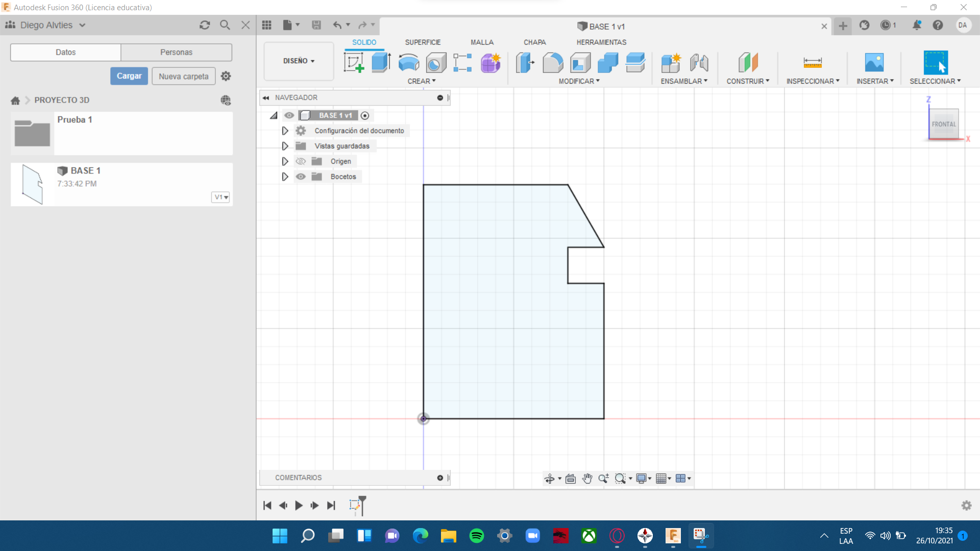Open the data panel grid icon

[266, 25]
